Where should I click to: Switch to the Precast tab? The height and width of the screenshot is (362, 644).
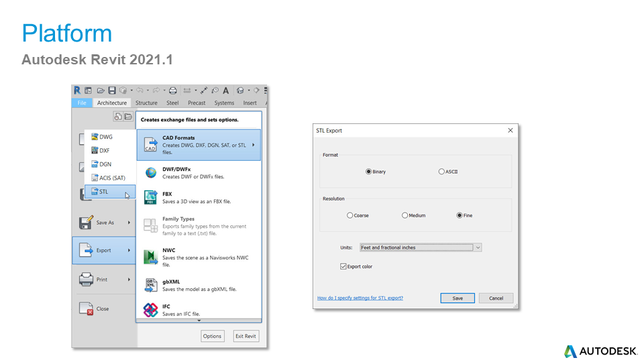tap(197, 103)
